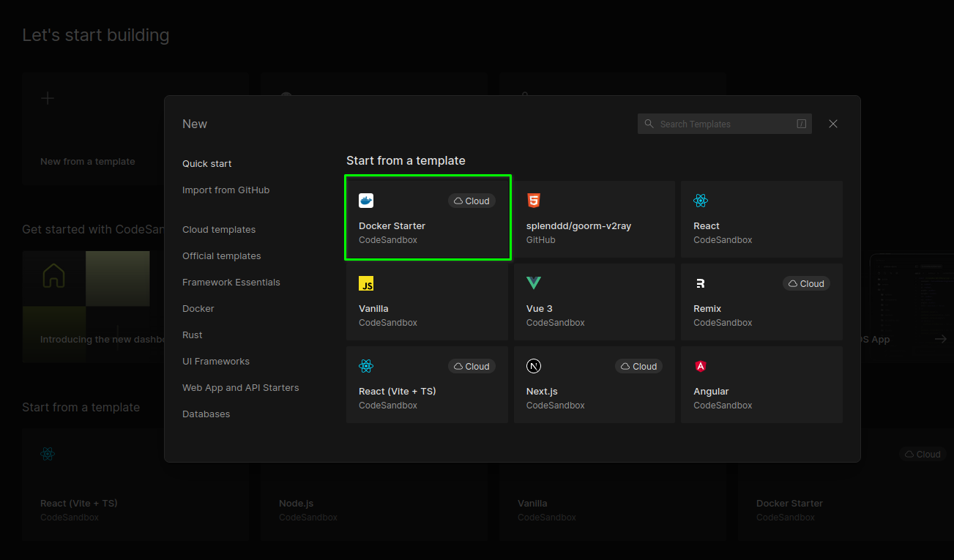The width and height of the screenshot is (954, 560).
Task: Click the React atom icon on React template
Action: tap(701, 201)
